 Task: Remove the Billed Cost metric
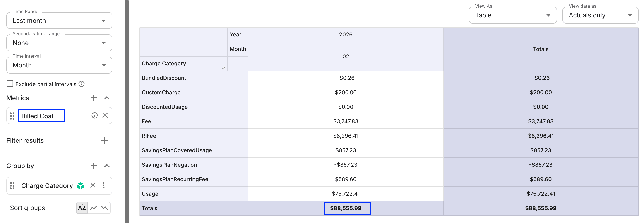105,115
